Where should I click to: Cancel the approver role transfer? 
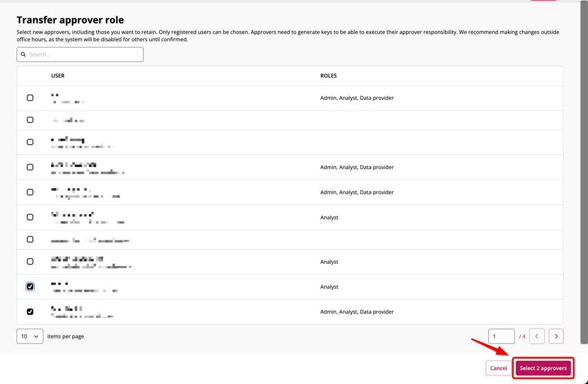pos(498,368)
